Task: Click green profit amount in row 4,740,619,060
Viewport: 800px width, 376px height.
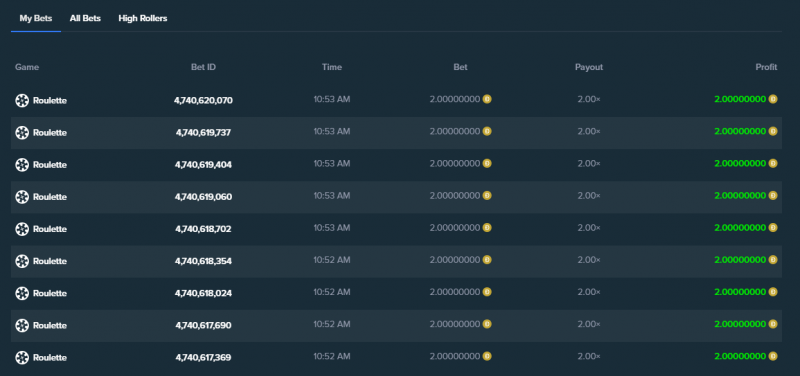Action: (740, 195)
